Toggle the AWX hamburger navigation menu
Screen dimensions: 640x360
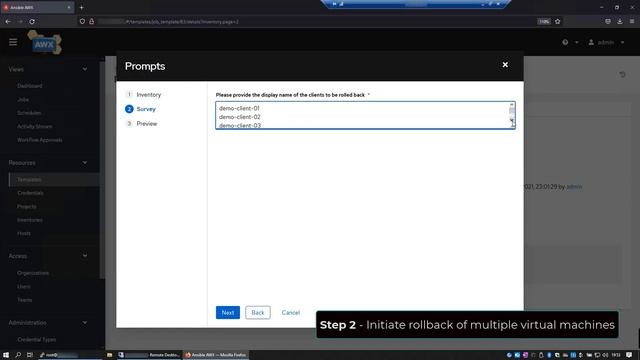click(x=13, y=42)
